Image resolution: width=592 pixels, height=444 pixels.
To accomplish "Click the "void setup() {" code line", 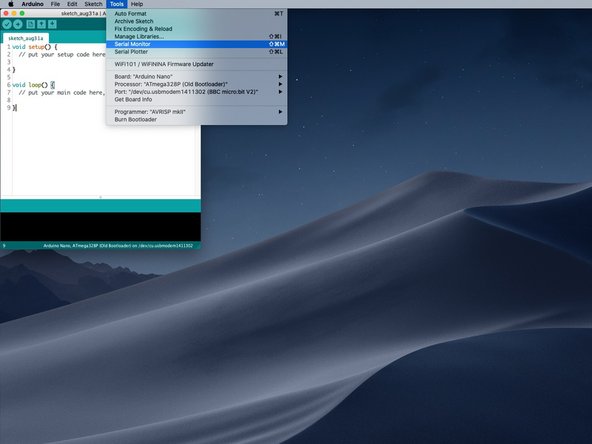I will (35, 47).
